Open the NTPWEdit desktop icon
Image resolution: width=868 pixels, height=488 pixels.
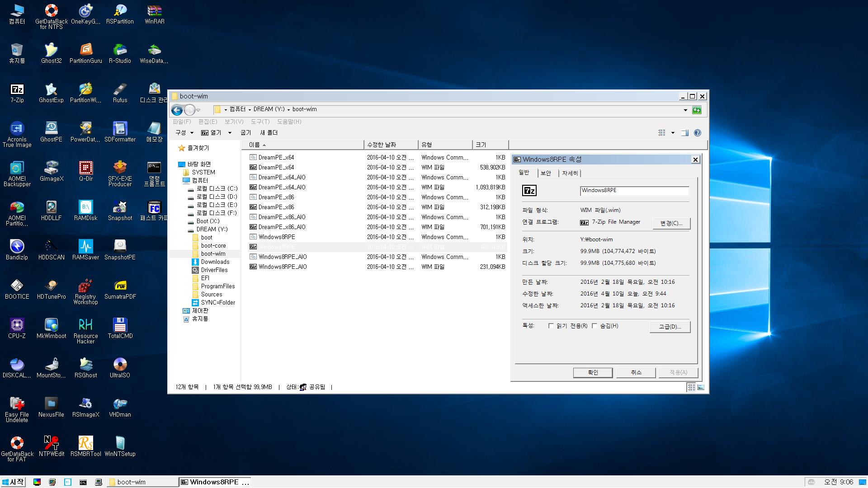[x=52, y=446]
